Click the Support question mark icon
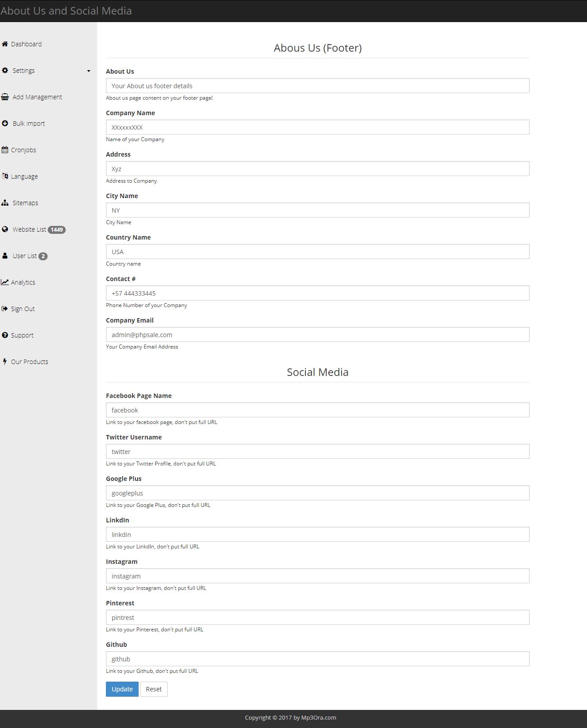This screenshot has height=728, width=587. (5, 335)
